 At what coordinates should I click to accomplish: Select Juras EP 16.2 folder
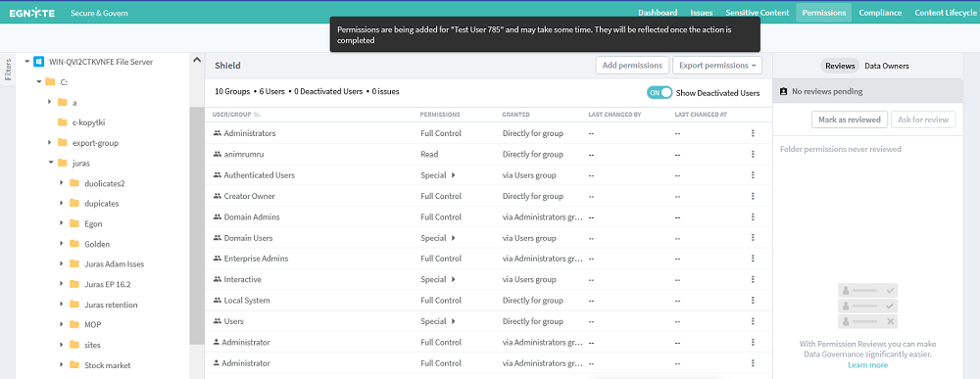[108, 284]
